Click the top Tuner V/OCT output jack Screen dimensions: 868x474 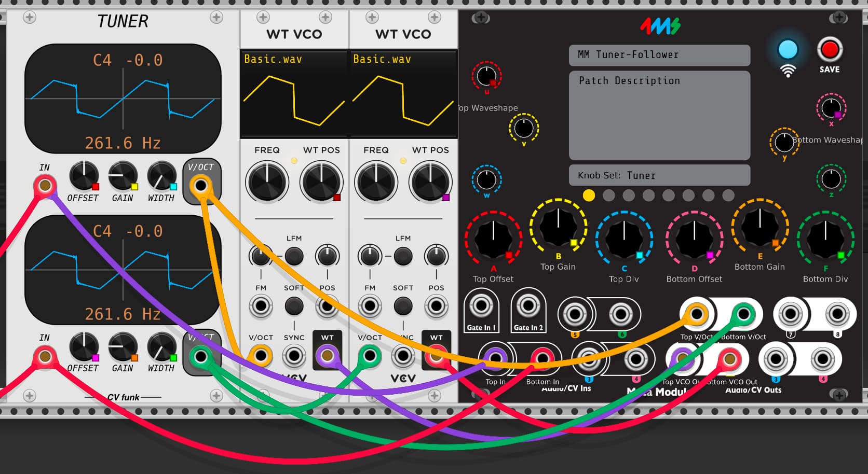click(201, 185)
